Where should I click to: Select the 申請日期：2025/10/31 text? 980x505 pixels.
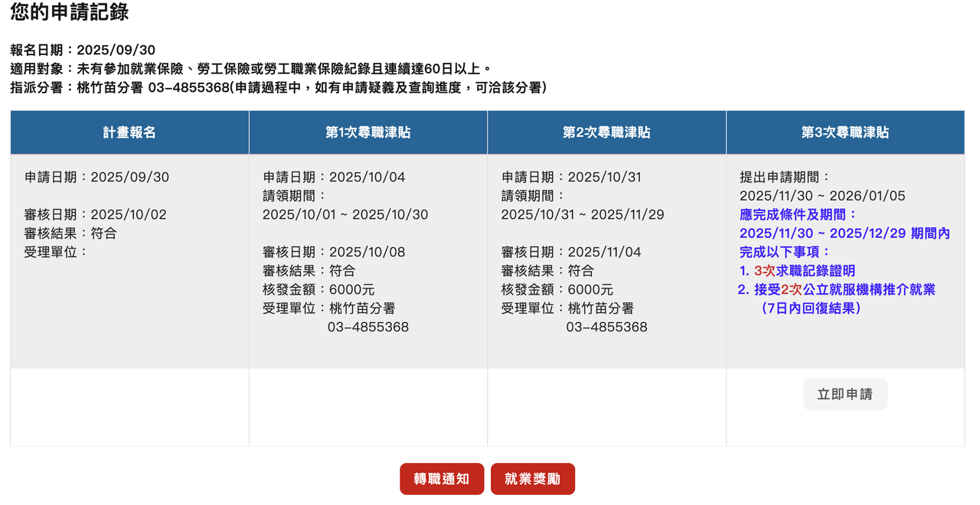571,177
